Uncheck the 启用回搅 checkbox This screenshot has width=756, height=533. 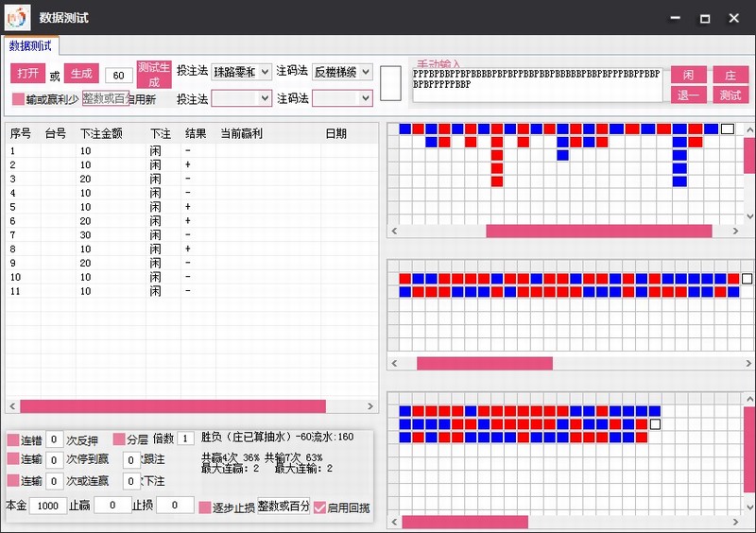pyautogui.click(x=319, y=507)
